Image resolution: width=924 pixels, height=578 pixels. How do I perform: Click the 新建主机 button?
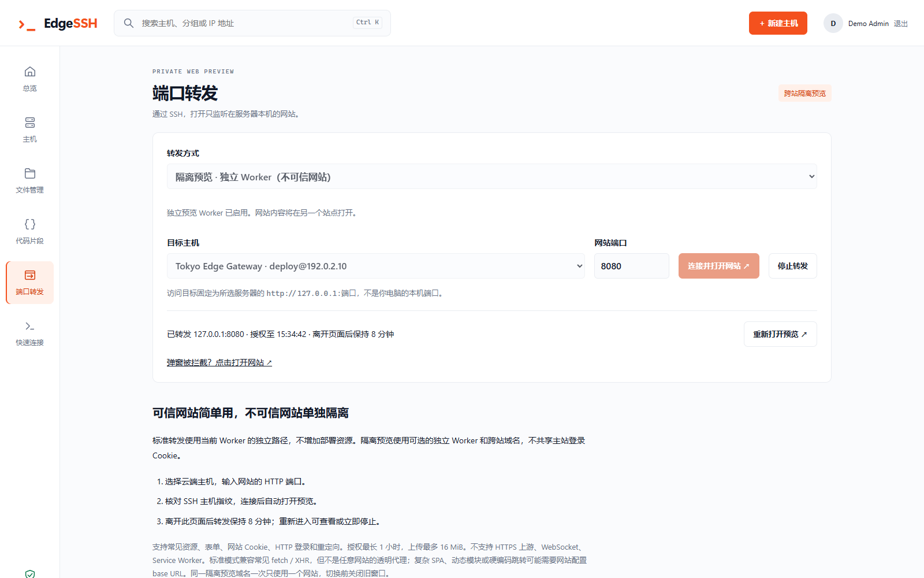point(778,23)
